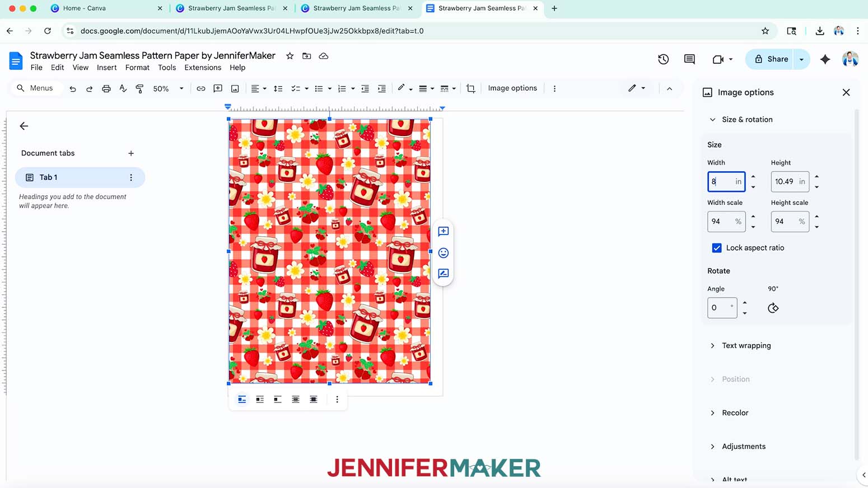Hide the menus with collapse chevron
The width and height of the screenshot is (868, 488).
pyautogui.click(x=669, y=88)
